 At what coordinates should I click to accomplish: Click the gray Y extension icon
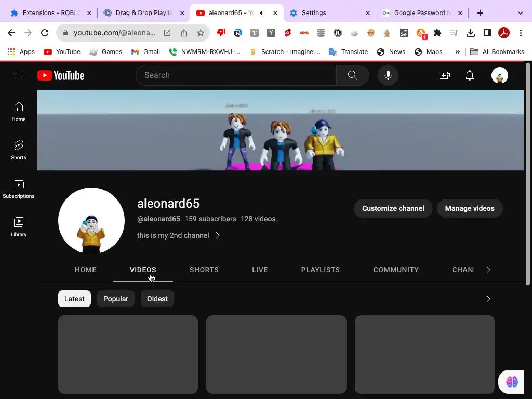point(271,33)
